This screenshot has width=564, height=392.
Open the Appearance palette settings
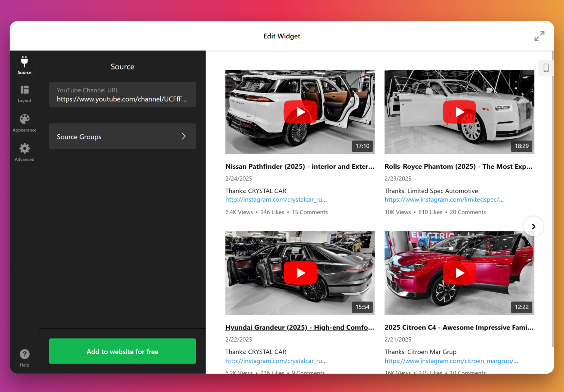point(24,123)
